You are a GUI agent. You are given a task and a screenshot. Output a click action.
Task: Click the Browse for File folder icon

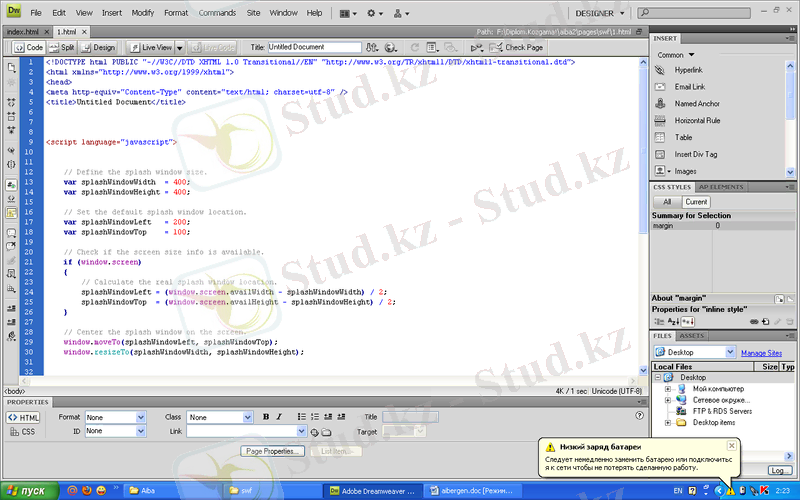click(326, 432)
